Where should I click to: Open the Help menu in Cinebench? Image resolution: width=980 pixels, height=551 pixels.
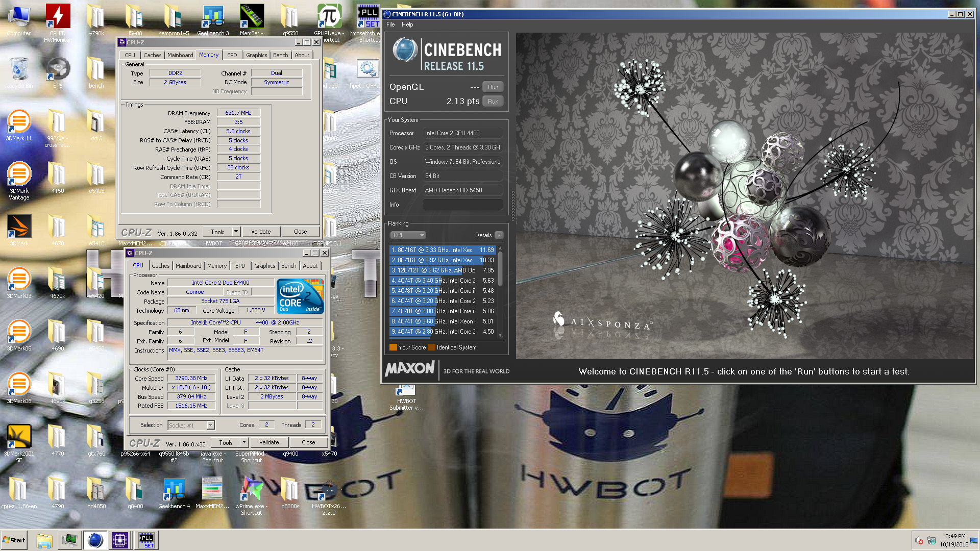click(407, 24)
